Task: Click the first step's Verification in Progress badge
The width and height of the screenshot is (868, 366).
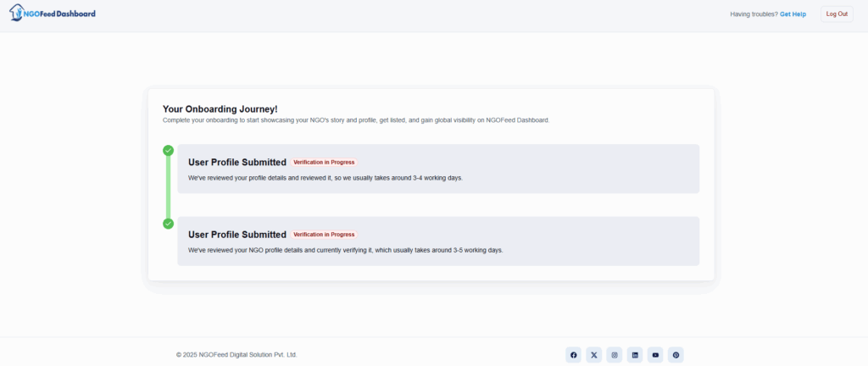Action: pyautogui.click(x=324, y=163)
